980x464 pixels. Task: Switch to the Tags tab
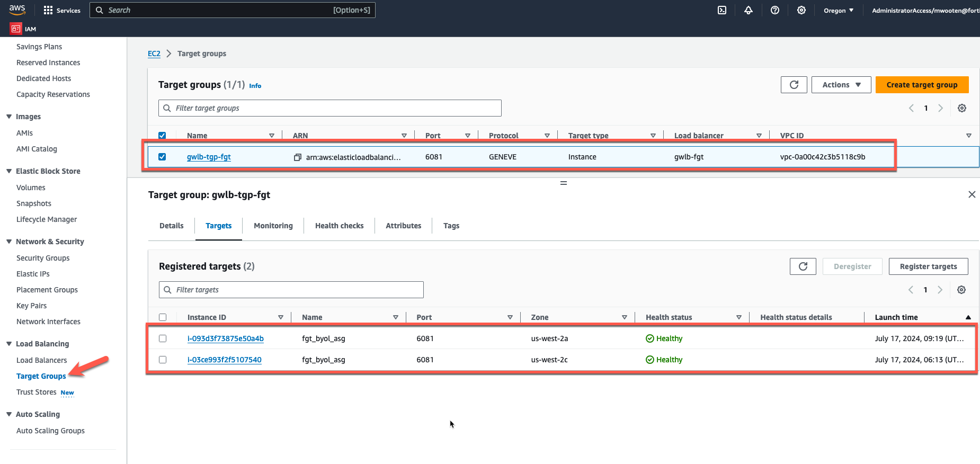(x=451, y=226)
